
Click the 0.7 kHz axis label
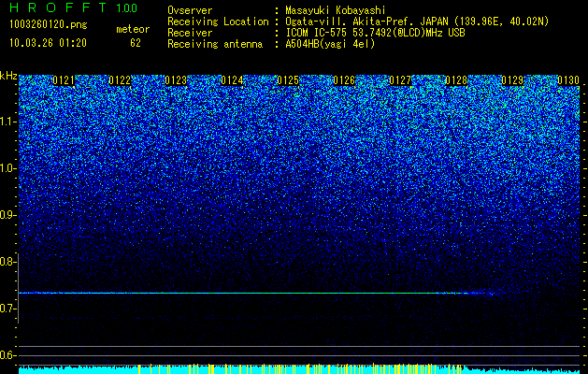click(8, 309)
